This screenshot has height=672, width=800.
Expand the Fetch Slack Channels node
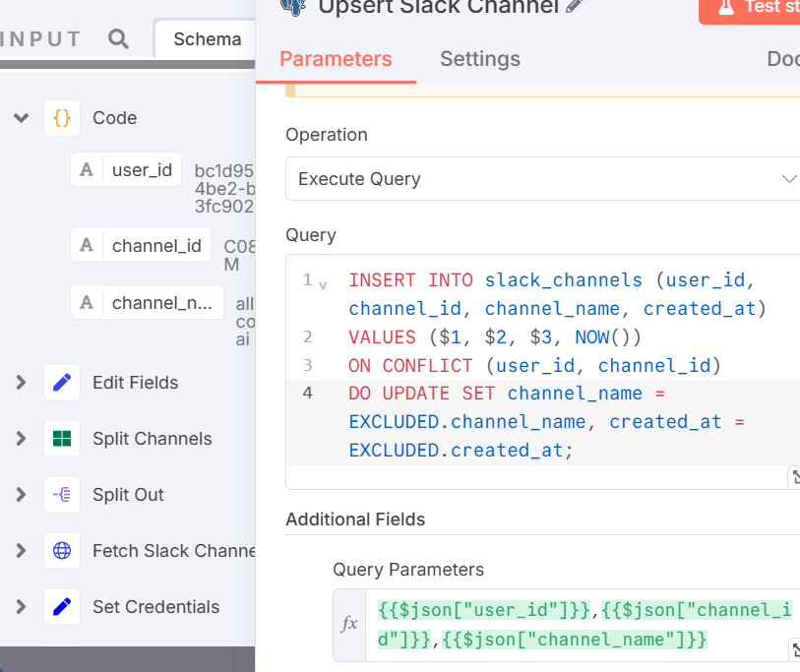pos(21,551)
